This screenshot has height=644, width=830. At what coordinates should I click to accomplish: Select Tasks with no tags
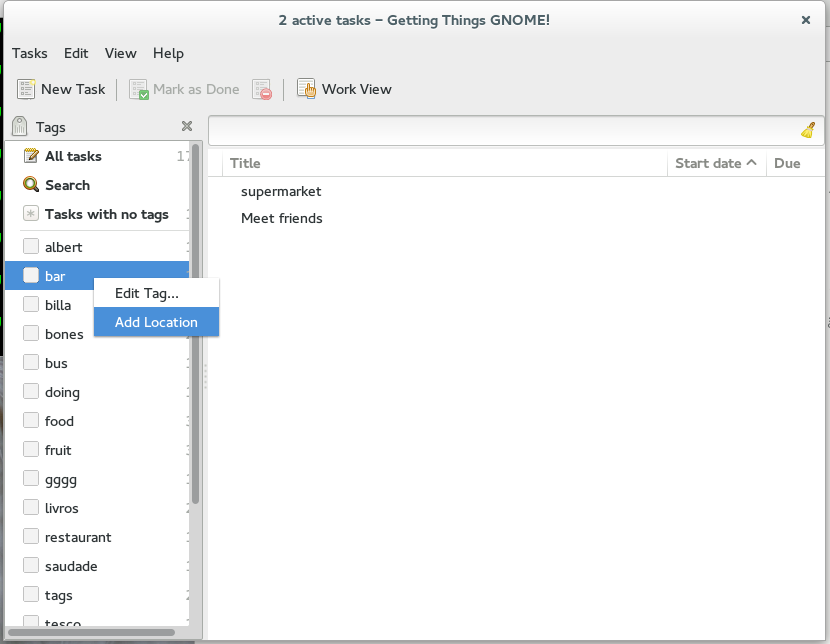pyautogui.click(x=107, y=214)
